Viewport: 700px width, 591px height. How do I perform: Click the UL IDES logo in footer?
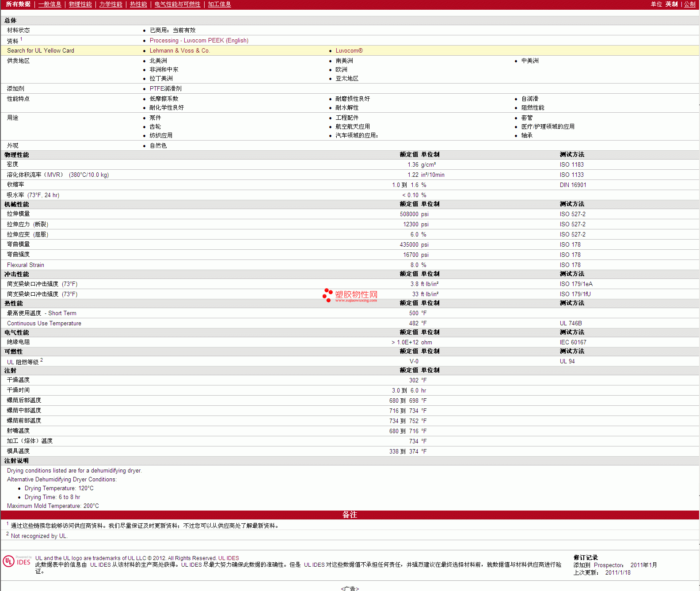[x=17, y=561]
